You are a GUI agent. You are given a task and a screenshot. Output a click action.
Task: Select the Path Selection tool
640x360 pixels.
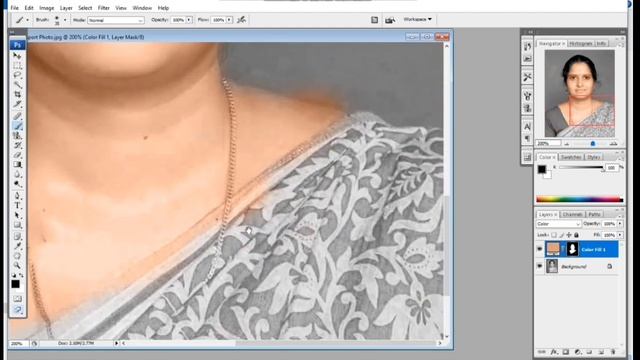17,216
